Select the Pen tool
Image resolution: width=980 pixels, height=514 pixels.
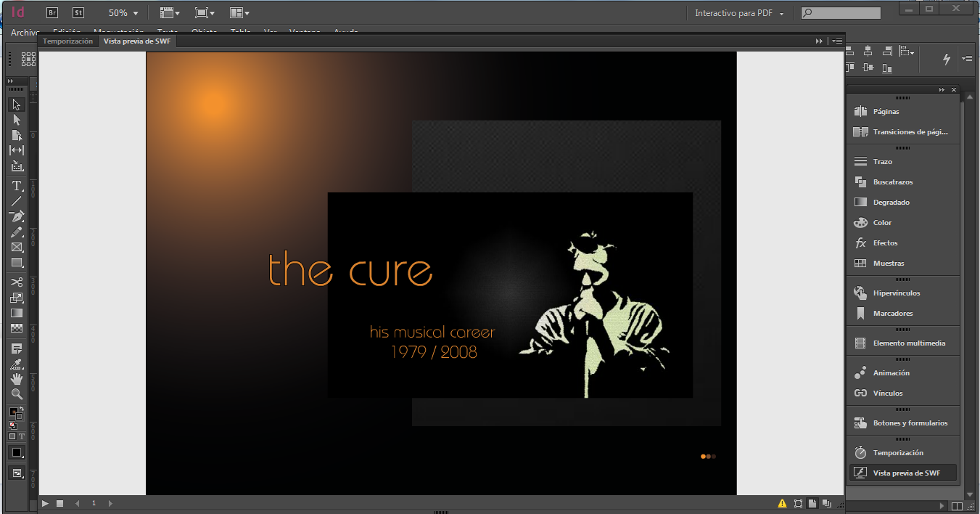pos(17,216)
